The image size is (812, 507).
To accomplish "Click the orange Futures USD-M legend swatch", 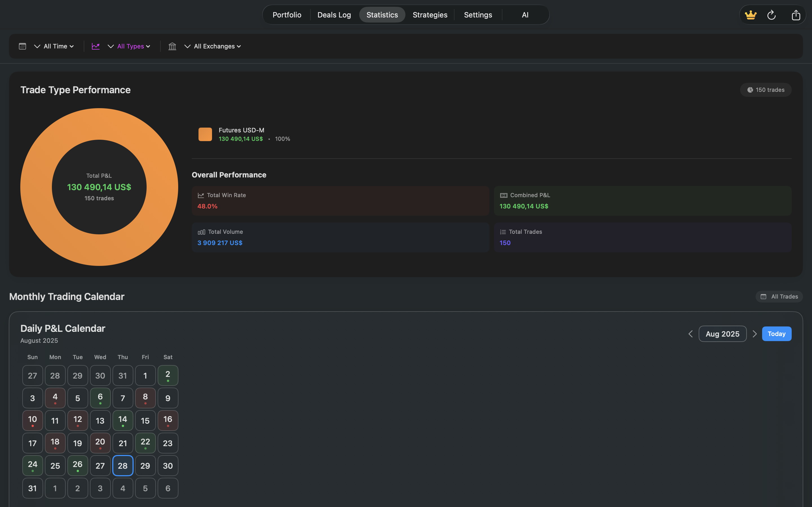I will coord(205,134).
